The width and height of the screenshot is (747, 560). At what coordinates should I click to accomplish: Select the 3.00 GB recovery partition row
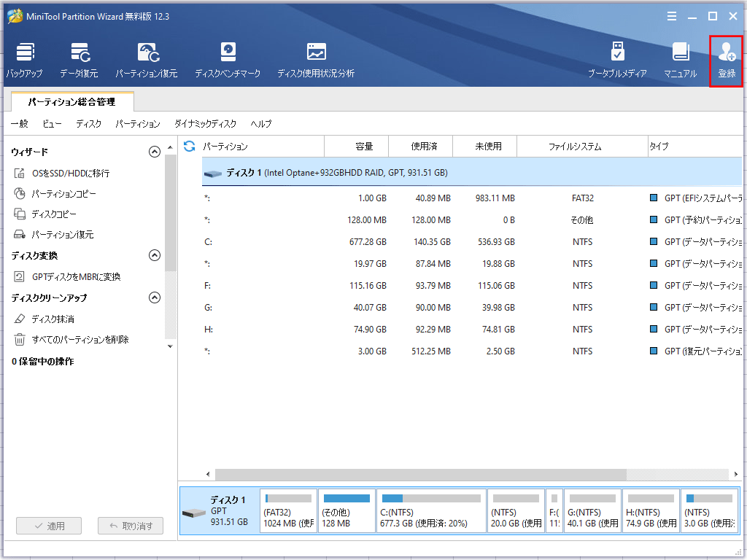(x=472, y=351)
